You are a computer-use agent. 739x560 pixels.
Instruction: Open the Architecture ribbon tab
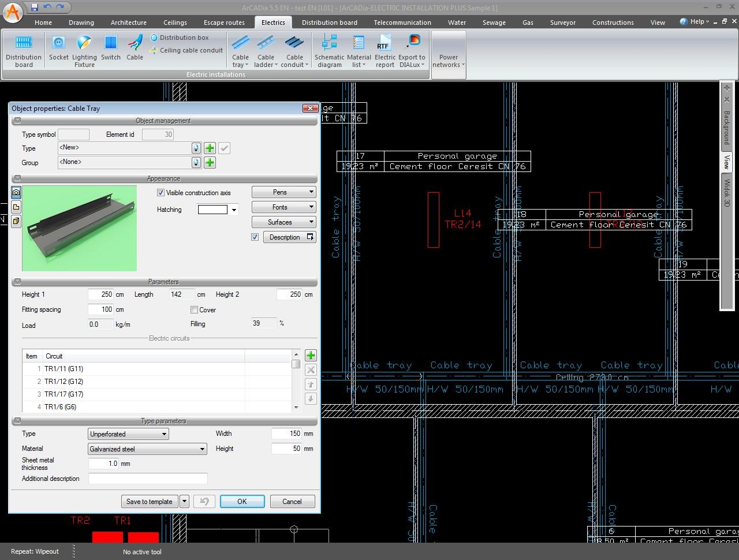point(128,23)
